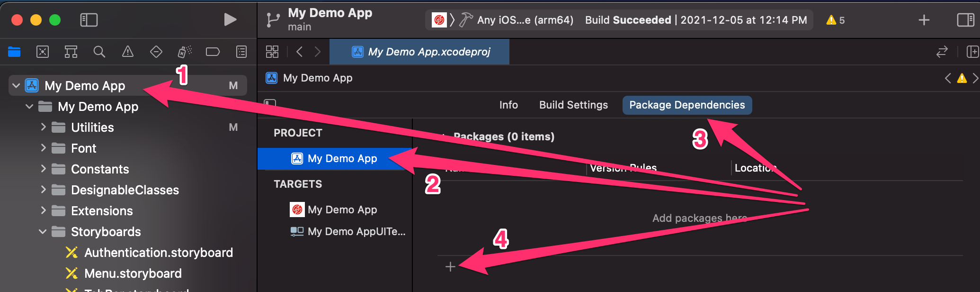Image resolution: width=980 pixels, height=292 pixels.
Task: Open the Debug navigator spray icon
Action: (185, 52)
